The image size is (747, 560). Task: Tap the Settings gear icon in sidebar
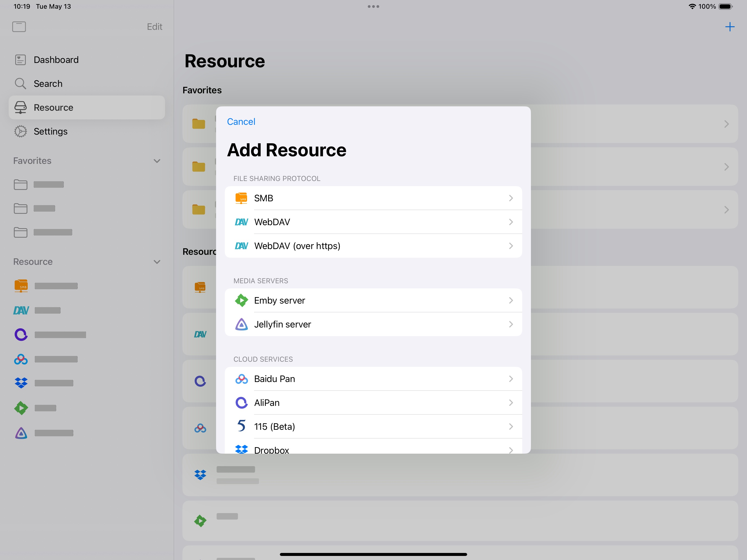point(20,131)
